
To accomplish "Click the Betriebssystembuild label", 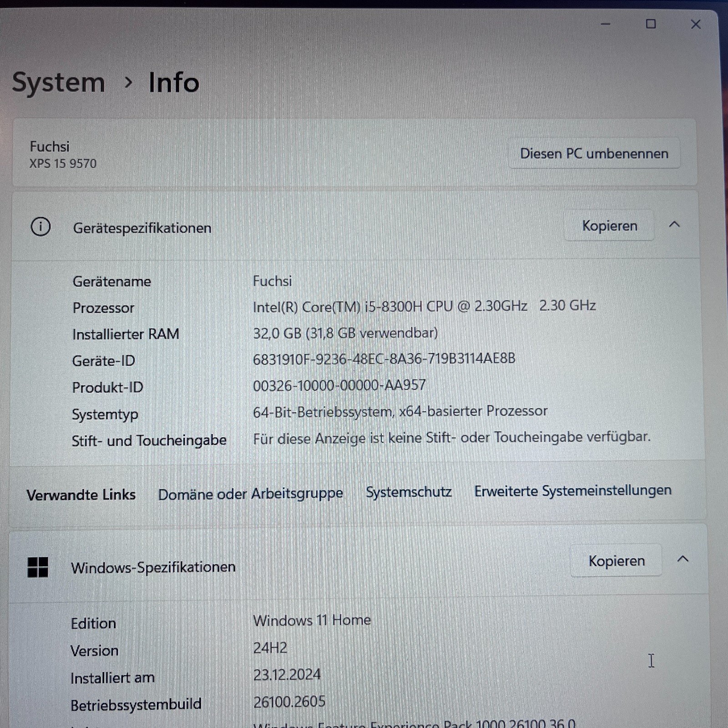I will tap(136, 705).
